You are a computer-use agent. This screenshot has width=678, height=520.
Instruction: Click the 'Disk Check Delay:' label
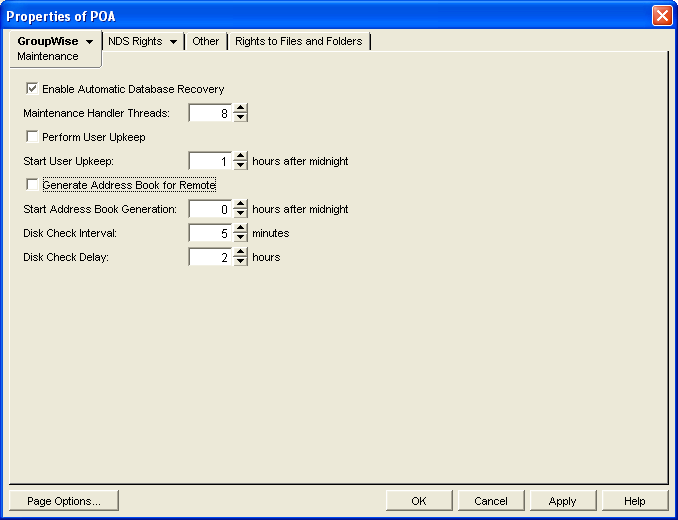tap(66, 257)
